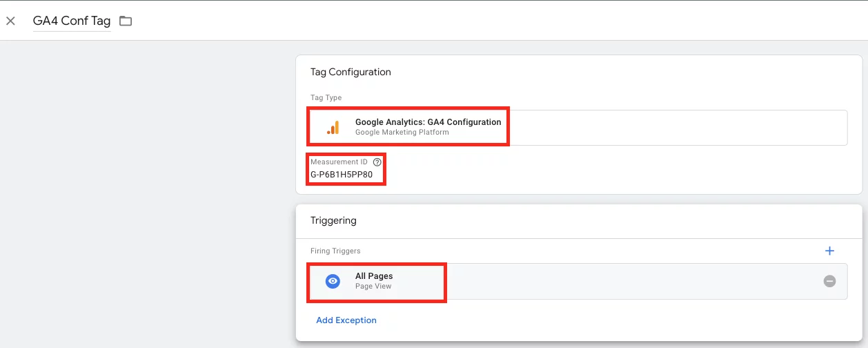Viewport: 868px width, 348px height.
Task: Click the Tag Configuration heading
Action: point(351,72)
